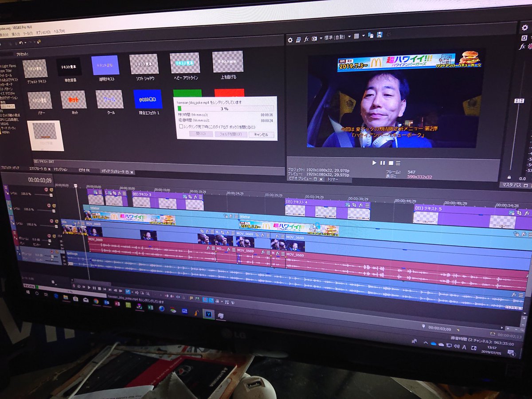The width and height of the screenshot is (532, 399).
Task: Pick the 上を曲げる preset
Action: tap(227, 62)
